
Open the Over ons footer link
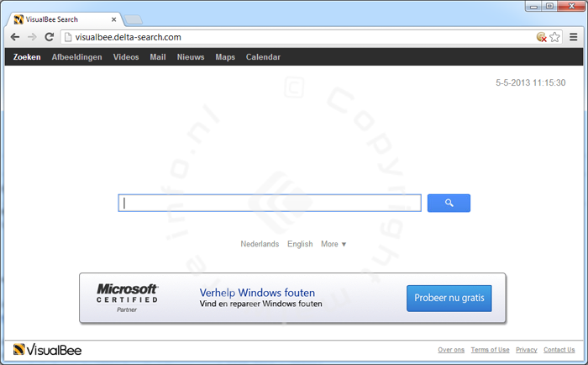(x=451, y=350)
